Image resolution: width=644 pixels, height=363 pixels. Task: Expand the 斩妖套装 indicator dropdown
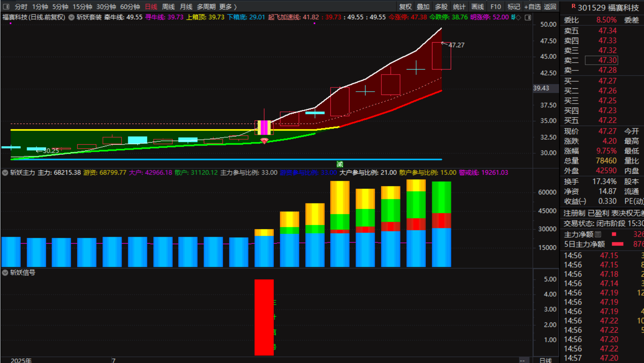point(71,17)
